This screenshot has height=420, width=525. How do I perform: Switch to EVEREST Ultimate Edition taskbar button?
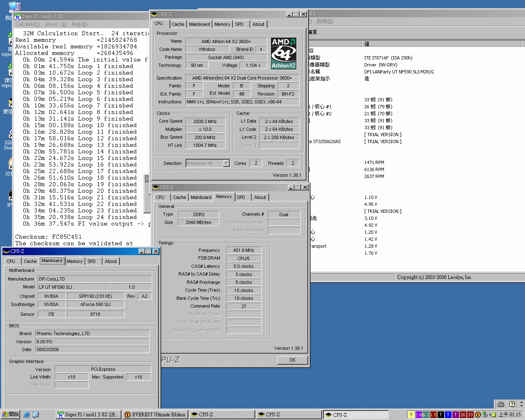coord(155,415)
